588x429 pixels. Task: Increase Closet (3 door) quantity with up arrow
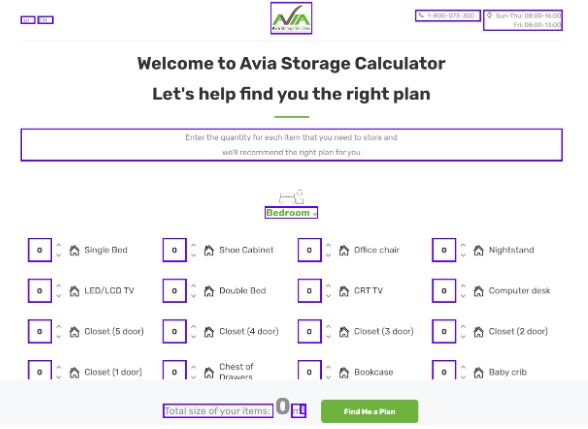(328, 327)
